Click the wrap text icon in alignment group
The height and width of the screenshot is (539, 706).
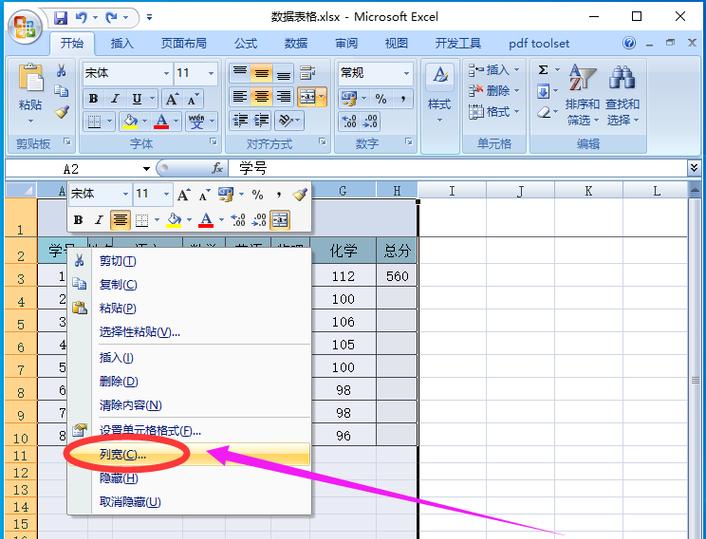tap(308, 73)
